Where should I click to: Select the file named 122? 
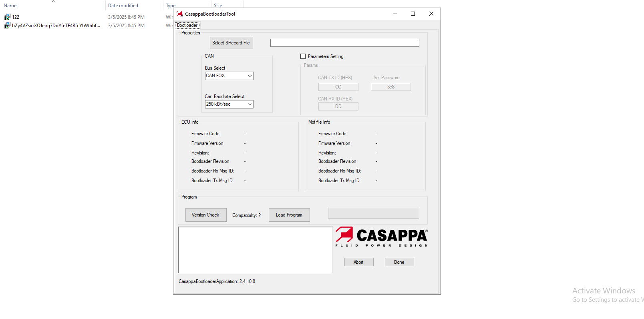click(16, 17)
